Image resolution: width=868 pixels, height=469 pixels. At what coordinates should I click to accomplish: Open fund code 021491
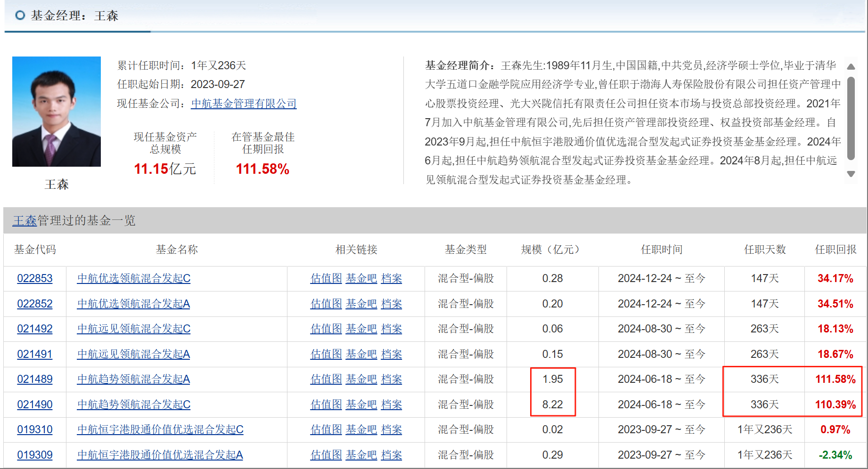[x=35, y=354]
